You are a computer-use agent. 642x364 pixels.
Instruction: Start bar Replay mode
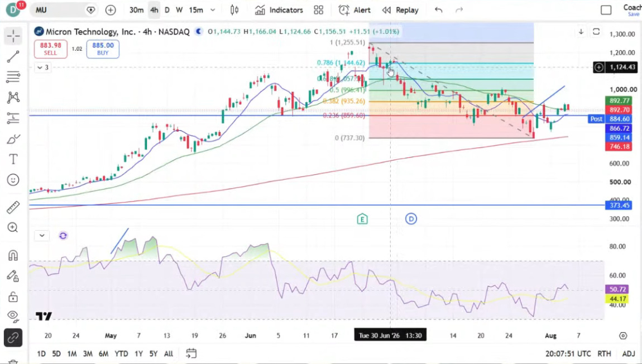(400, 10)
